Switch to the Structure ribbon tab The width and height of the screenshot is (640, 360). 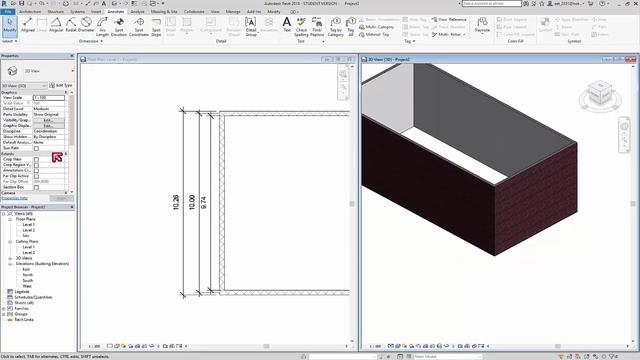56,12
